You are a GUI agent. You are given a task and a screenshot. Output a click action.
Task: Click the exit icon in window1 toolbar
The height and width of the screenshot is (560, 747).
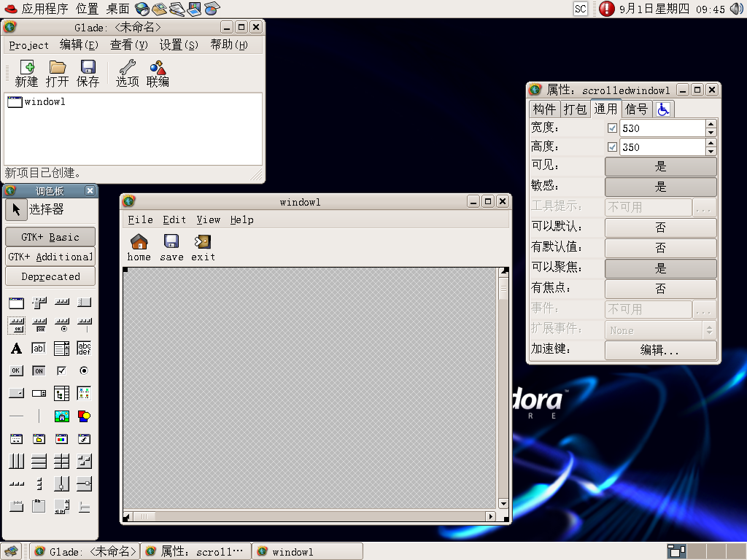[x=203, y=241]
